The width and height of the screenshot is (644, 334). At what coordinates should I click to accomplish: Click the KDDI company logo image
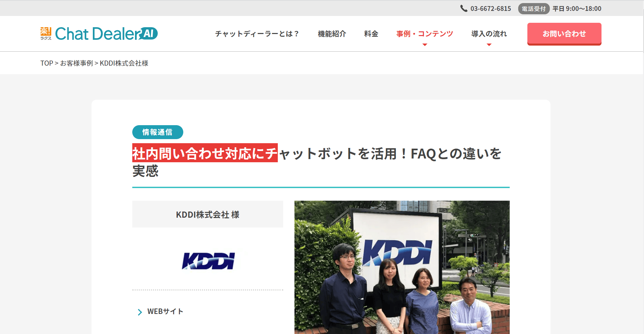pyautogui.click(x=208, y=261)
